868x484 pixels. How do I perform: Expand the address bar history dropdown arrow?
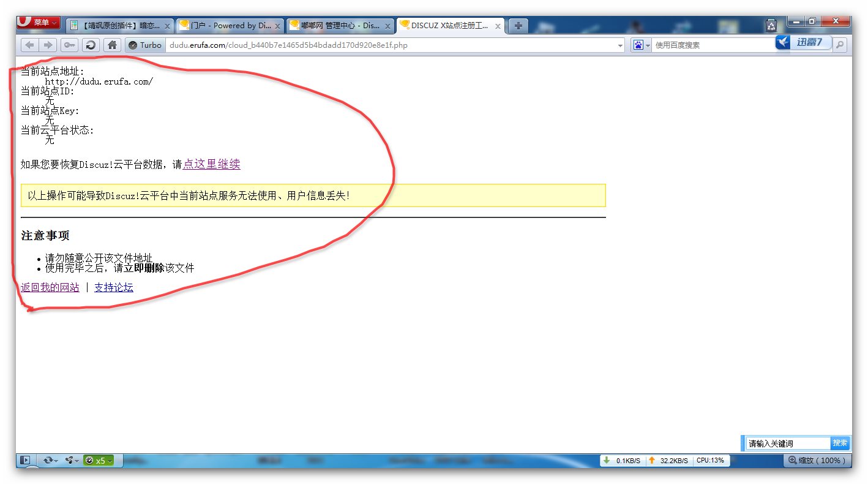point(620,45)
